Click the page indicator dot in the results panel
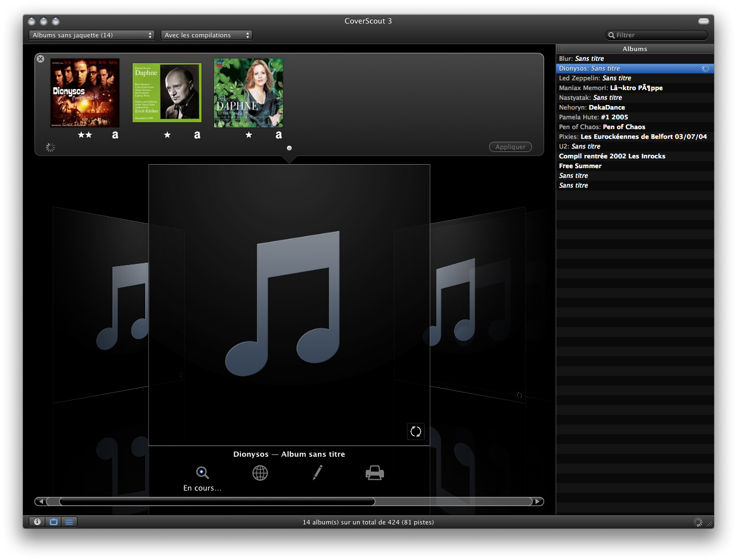This screenshot has width=737, height=560. (x=289, y=148)
